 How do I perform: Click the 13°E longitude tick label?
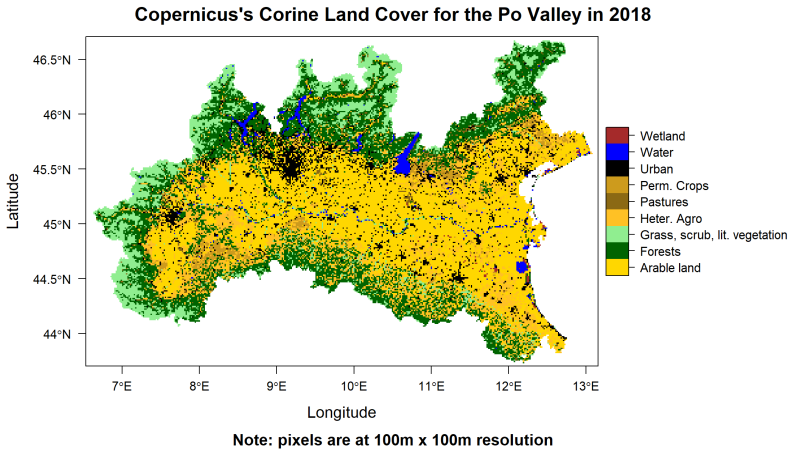coord(586,387)
